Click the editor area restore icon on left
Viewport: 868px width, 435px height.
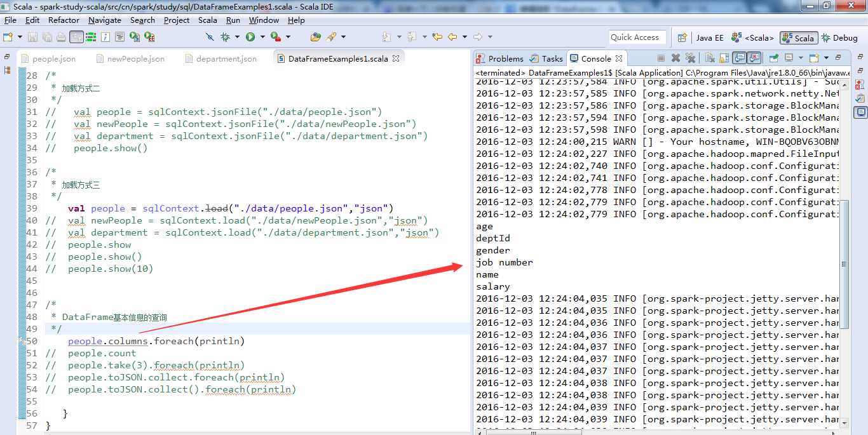click(x=7, y=57)
